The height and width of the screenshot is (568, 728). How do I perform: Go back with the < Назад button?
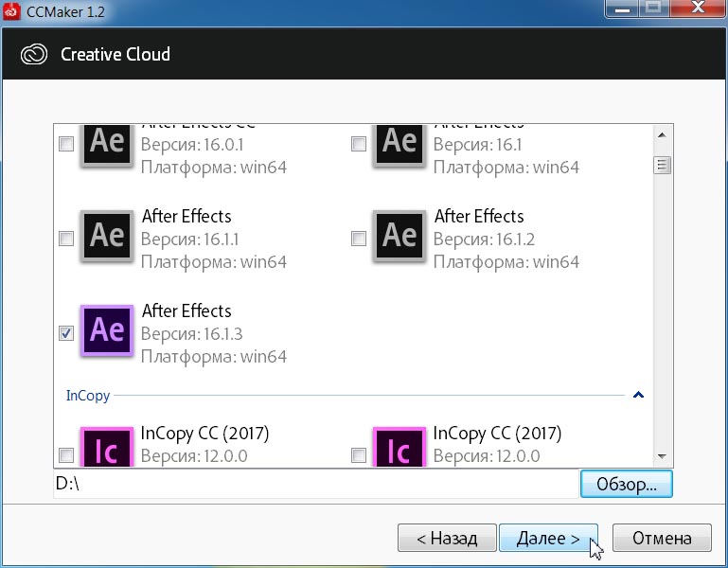point(447,538)
